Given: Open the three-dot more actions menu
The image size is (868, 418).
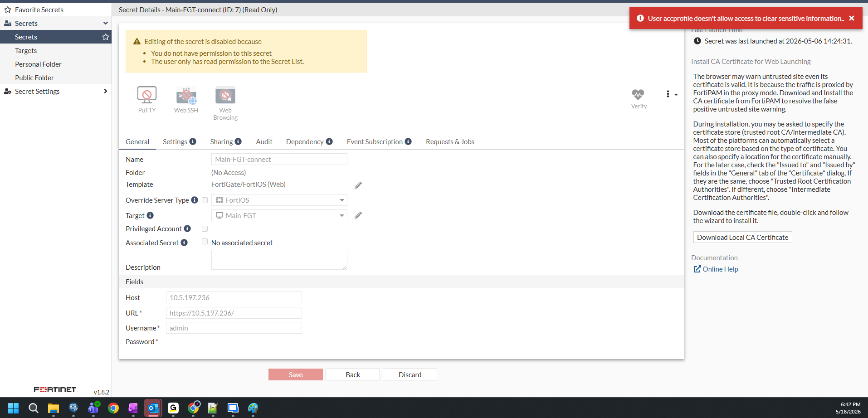Looking at the screenshot, I should 671,94.
